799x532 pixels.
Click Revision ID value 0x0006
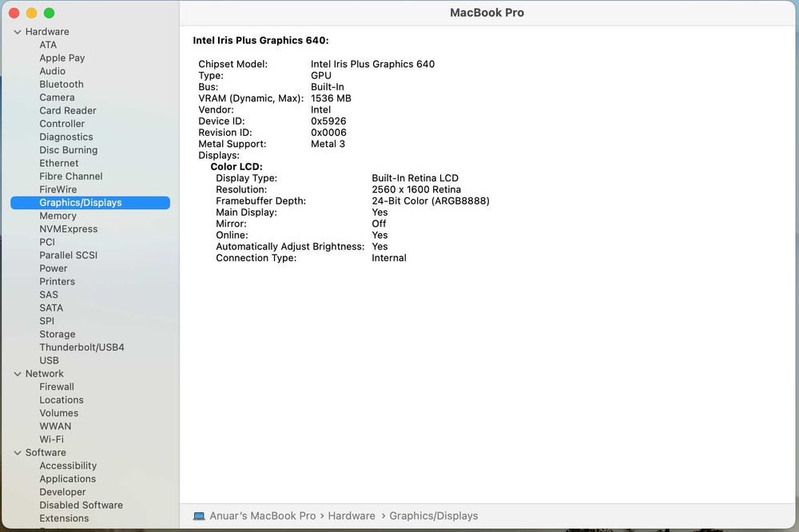click(x=328, y=133)
